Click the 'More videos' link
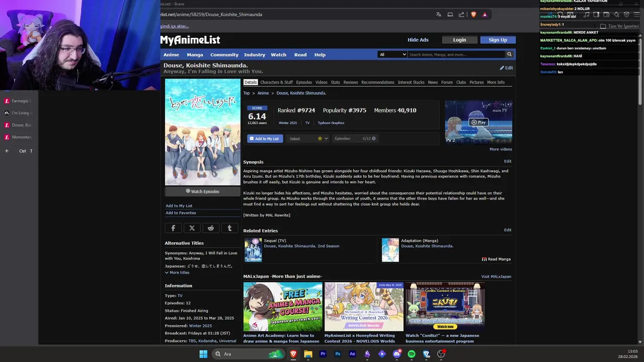Viewport: 644px width, 362px height. 501,149
